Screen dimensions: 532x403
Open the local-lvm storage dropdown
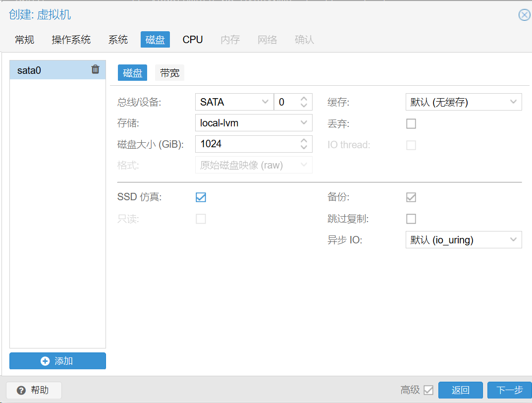tap(304, 123)
